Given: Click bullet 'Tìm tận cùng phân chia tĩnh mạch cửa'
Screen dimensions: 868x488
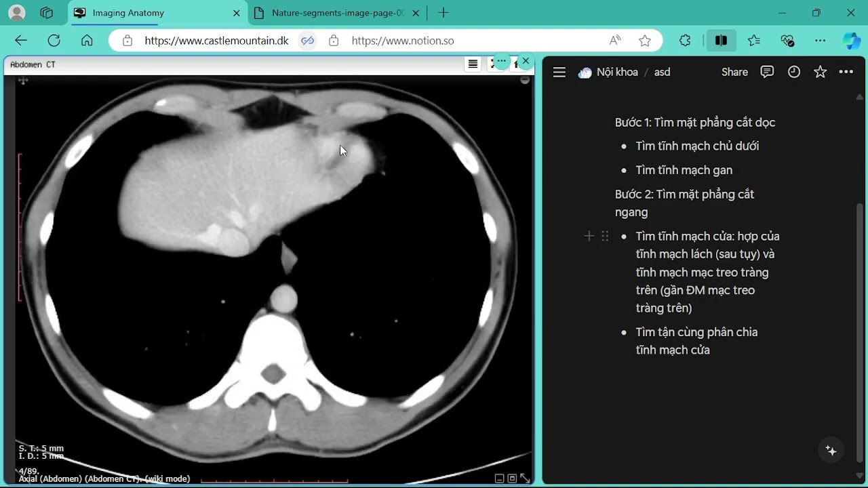Looking at the screenshot, I should coord(696,341).
